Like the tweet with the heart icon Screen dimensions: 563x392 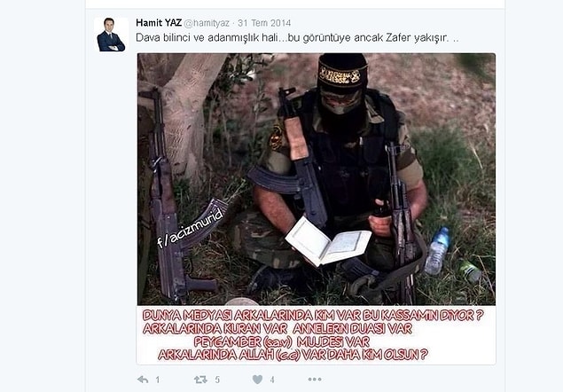pos(257,380)
